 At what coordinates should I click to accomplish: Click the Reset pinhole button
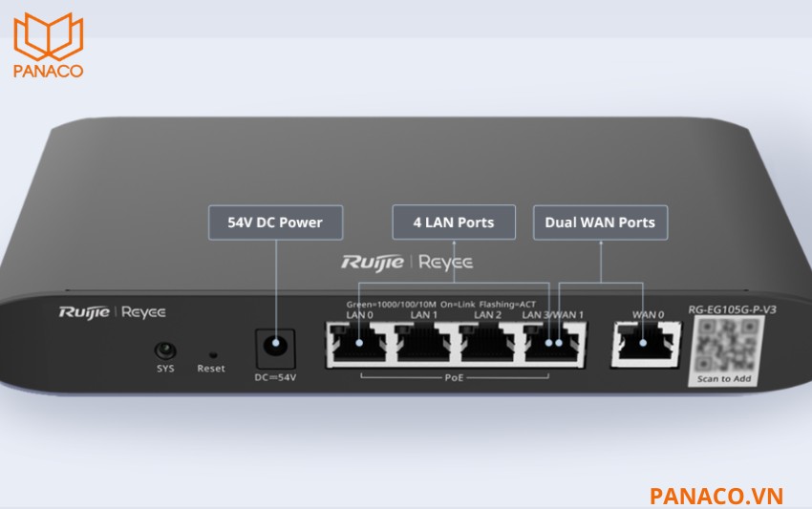[212, 355]
